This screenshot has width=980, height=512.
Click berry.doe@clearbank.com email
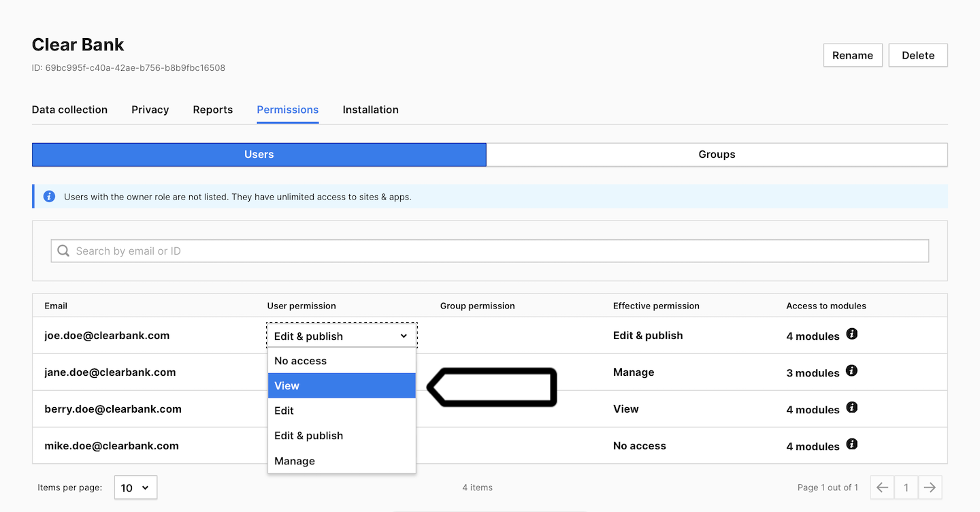tap(113, 409)
